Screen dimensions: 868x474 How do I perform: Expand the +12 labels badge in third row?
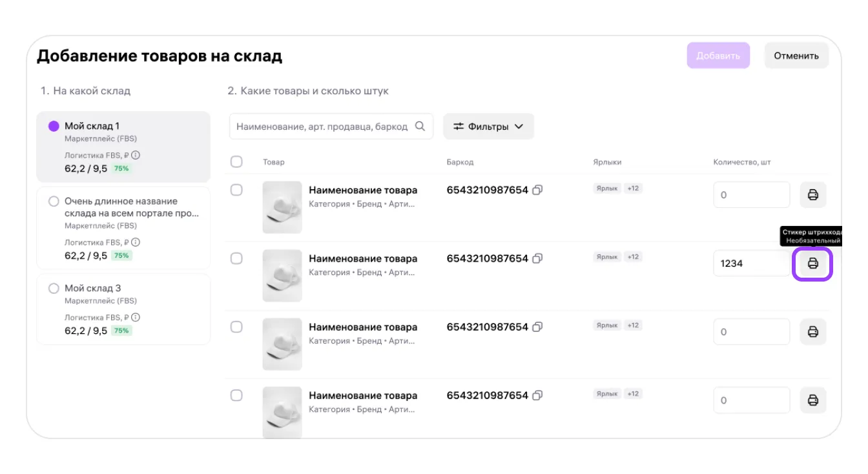click(x=633, y=325)
